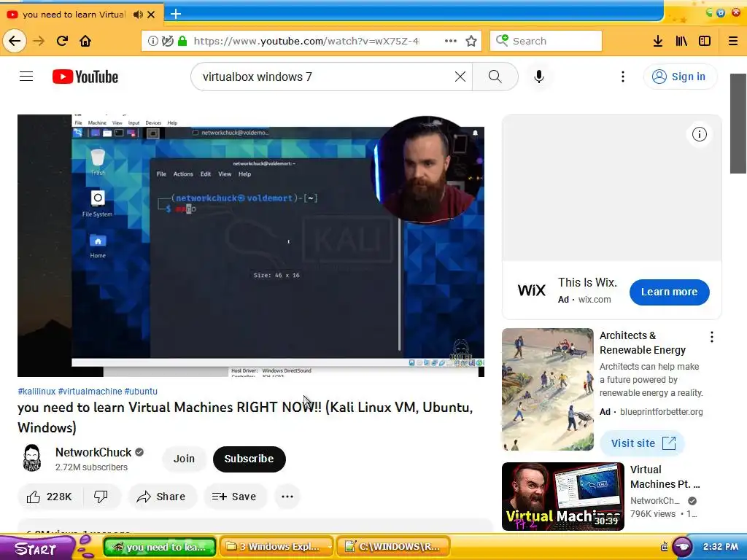The image size is (747, 560).
Task: Click the Visit site button
Action: point(642,443)
